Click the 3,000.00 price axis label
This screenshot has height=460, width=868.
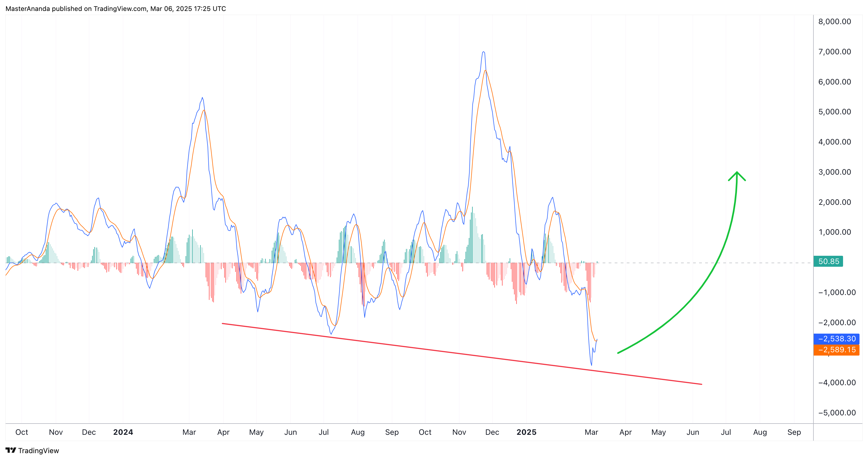click(x=835, y=172)
